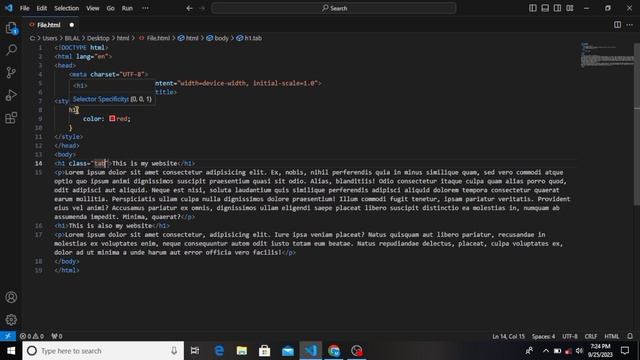Click the ports forwarded status item
This screenshot has width=640, height=360.
(57, 336)
